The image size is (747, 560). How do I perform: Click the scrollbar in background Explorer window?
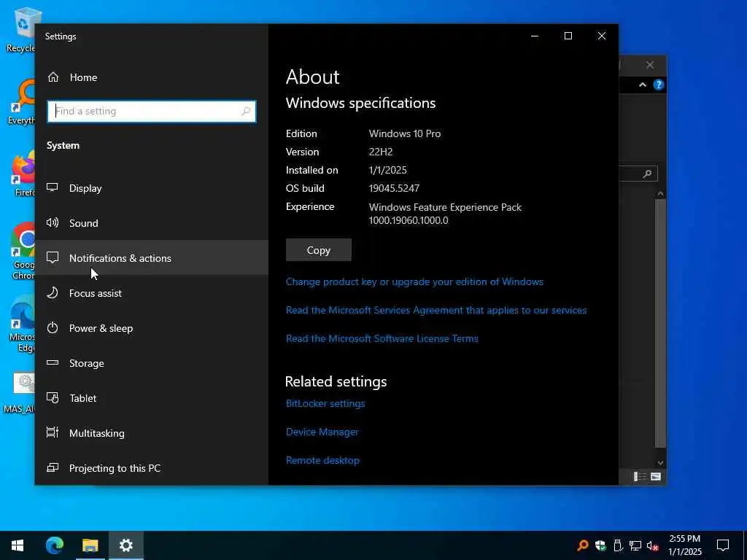(660, 324)
